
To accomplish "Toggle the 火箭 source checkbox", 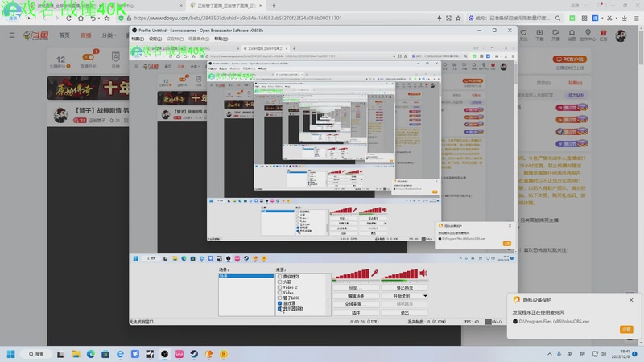I will [x=279, y=282].
